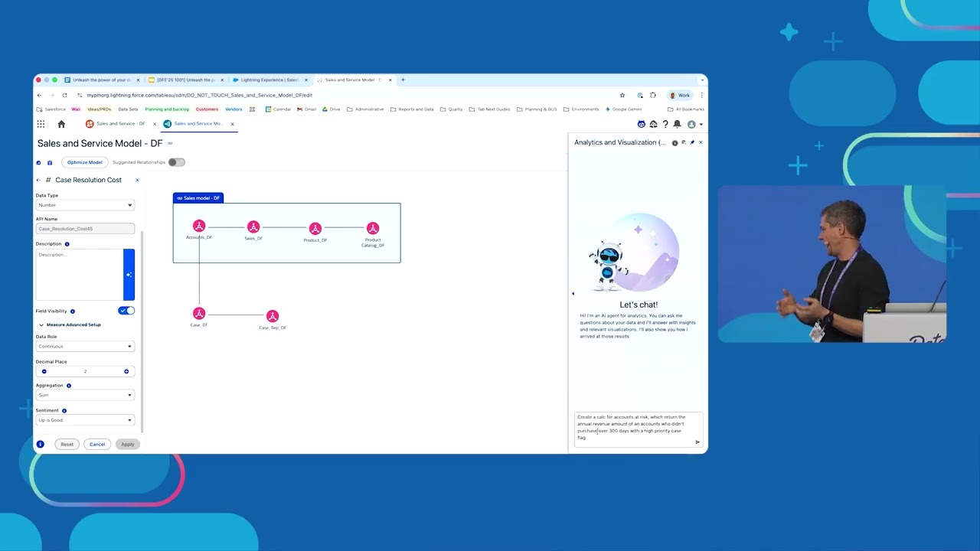Show the Sentiment info tooltip
980x551 pixels.
click(x=64, y=411)
